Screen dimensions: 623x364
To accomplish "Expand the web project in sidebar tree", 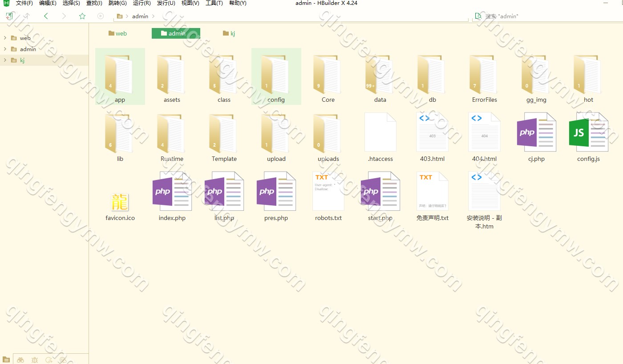I will tap(5, 38).
